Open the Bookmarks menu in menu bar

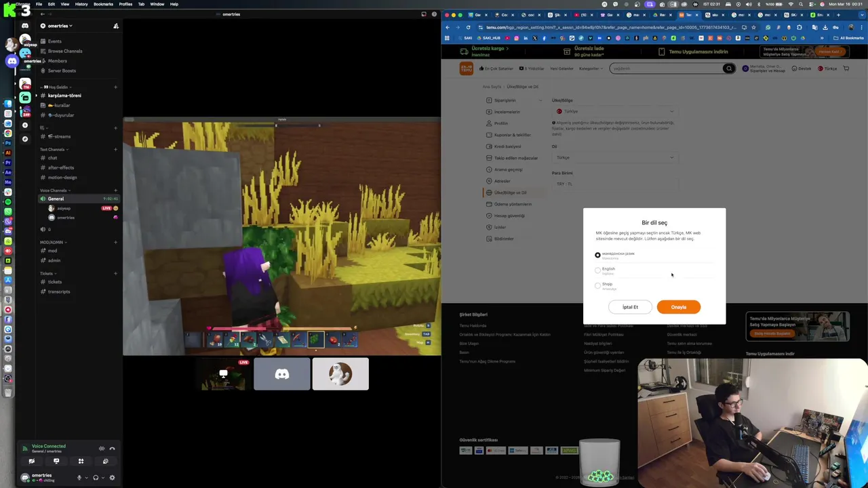pyautogui.click(x=103, y=4)
